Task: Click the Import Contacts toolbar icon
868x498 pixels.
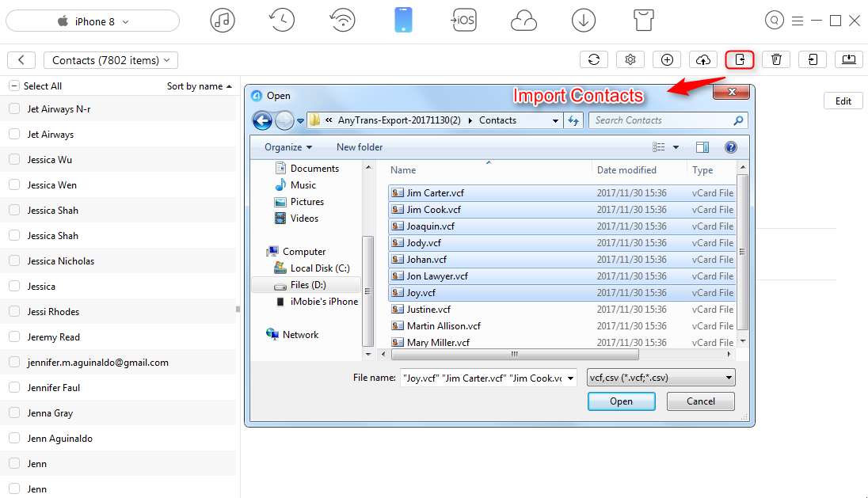Action: coord(740,59)
